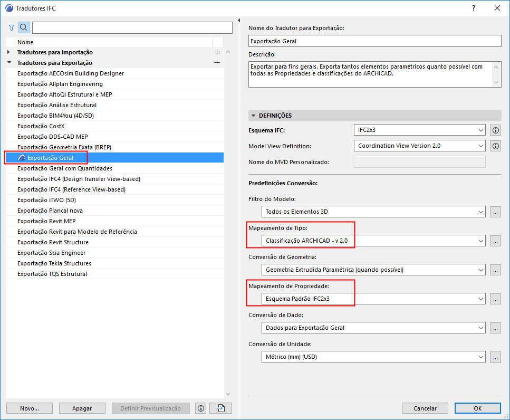Select Exportação IFC4 (Design Transfer View-based)
The width and height of the screenshot is (510, 420).
(x=114, y=179)
